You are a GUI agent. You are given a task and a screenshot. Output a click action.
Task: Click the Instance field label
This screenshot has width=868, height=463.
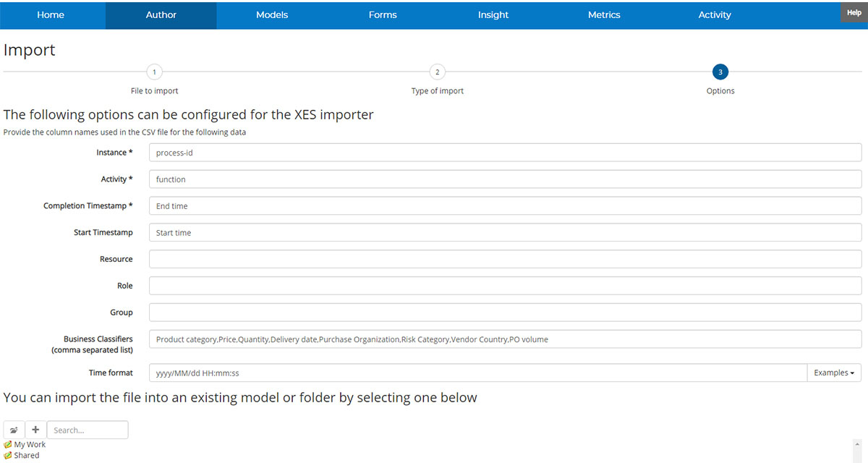click(114, 153)
